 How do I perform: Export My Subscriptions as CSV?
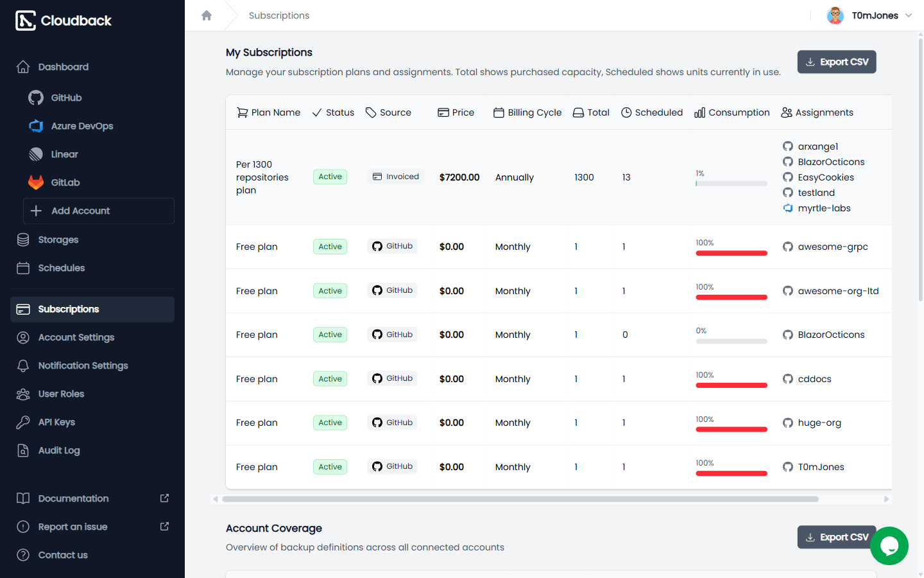pos(837,62)
